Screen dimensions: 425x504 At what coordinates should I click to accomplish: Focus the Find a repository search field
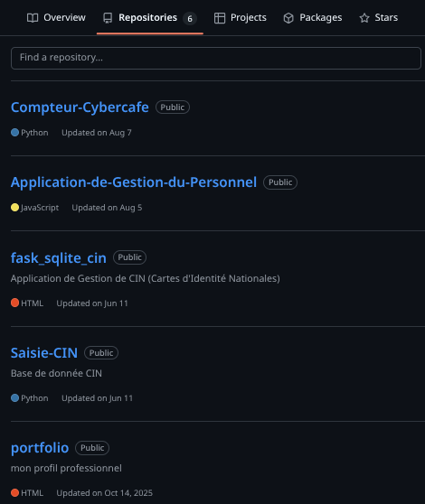(x=216, y=58)
